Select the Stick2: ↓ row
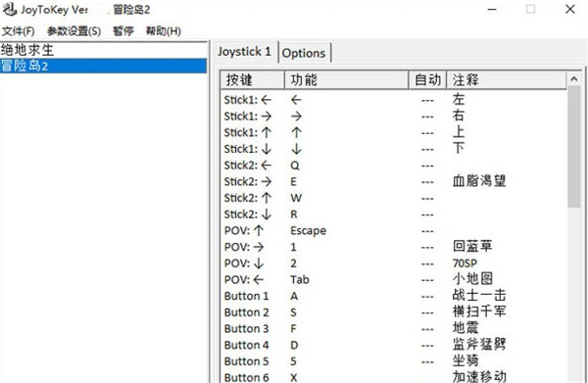The width and height of the screenshot is (588, 383). (394, 215)
